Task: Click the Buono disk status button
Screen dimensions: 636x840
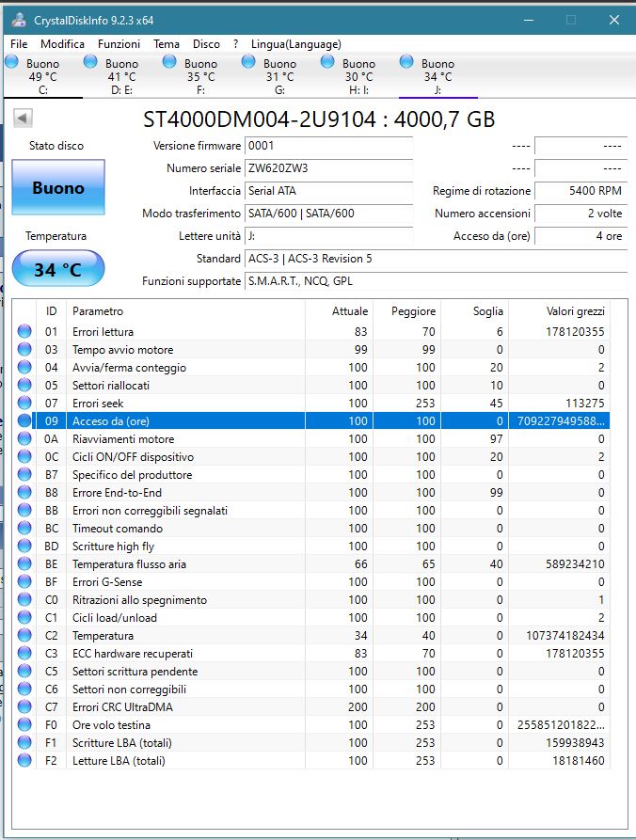Action: coord(58,187)
